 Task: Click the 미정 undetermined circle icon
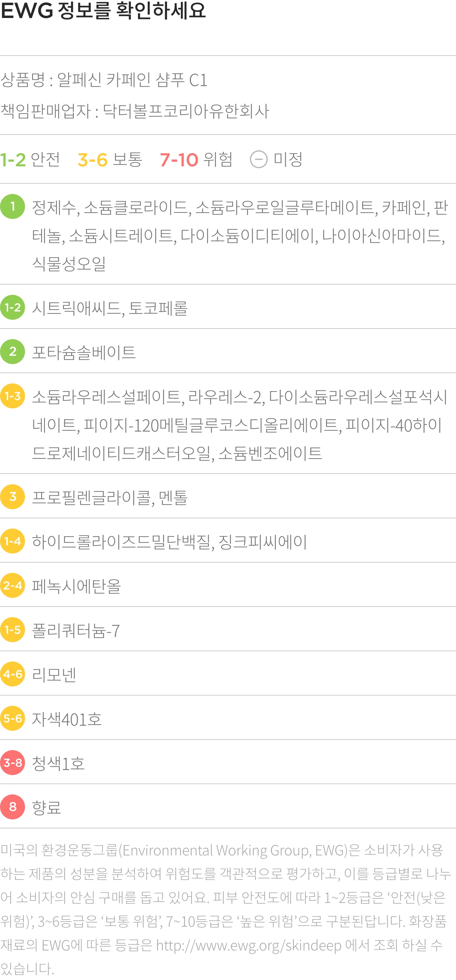259,159
